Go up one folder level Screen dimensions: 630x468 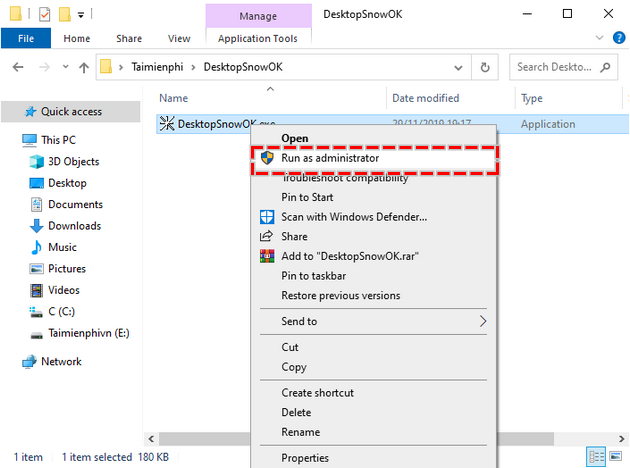84,67
